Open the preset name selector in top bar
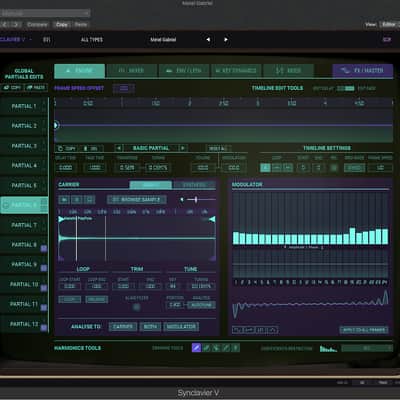Screen dimensions: 400x400 [x=163, y=39]
